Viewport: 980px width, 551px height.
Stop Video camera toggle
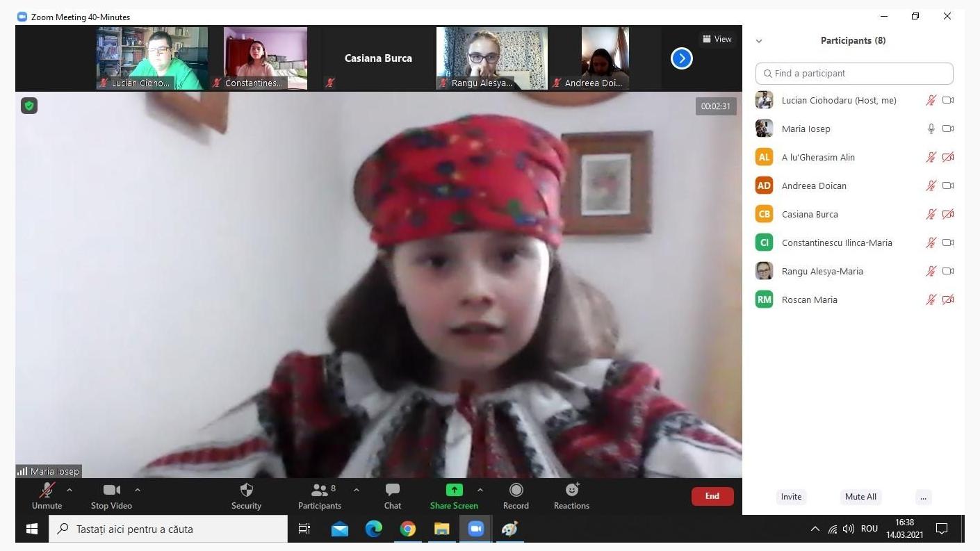click(111, 491)
